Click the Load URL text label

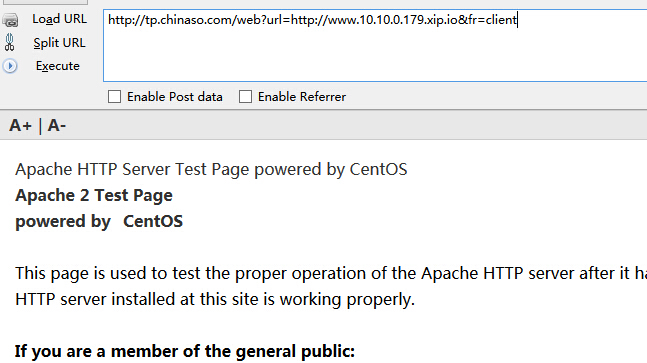point(59,19)
